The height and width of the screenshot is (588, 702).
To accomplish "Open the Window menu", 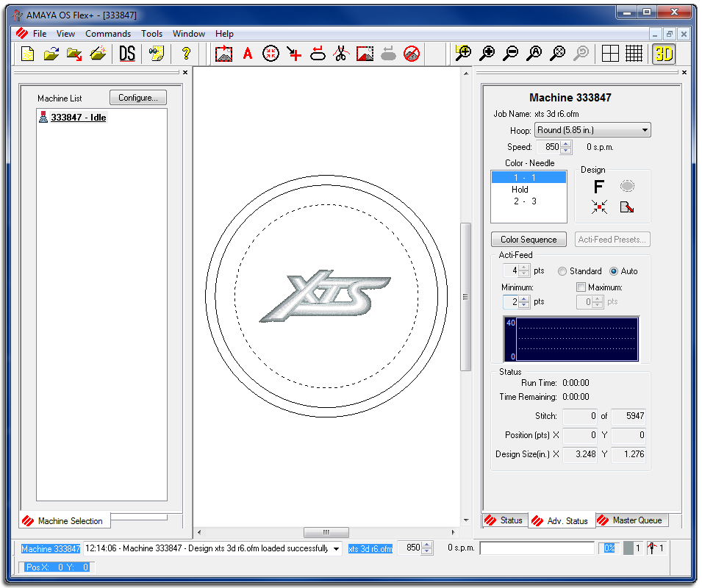I will (x=188, y=34).
